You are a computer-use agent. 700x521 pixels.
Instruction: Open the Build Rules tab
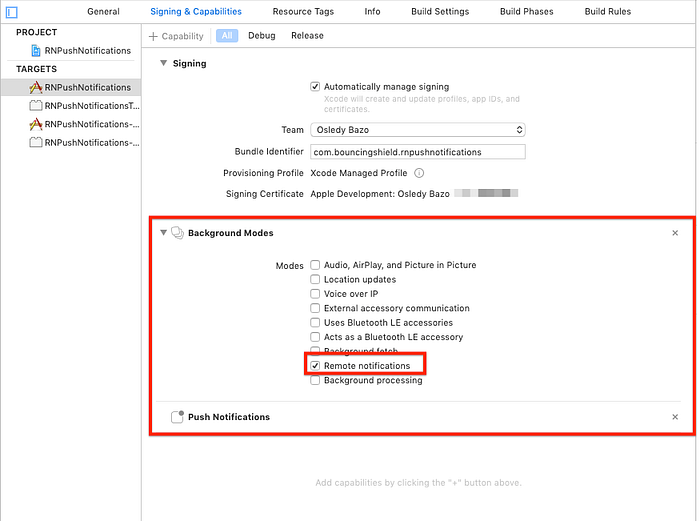click(608, 12)
